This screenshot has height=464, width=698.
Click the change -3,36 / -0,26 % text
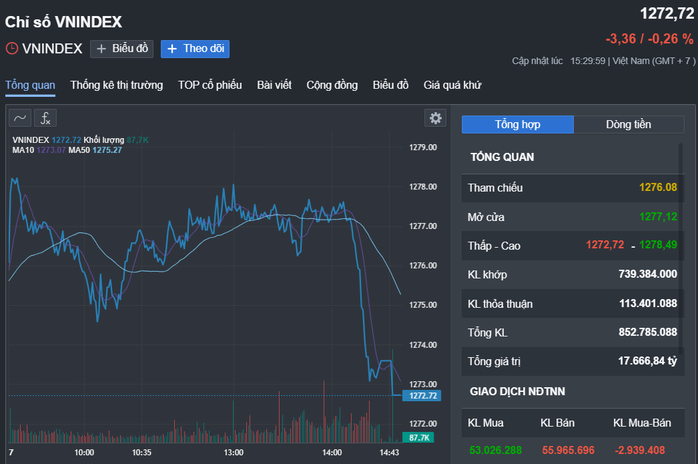tap(649, 39)
